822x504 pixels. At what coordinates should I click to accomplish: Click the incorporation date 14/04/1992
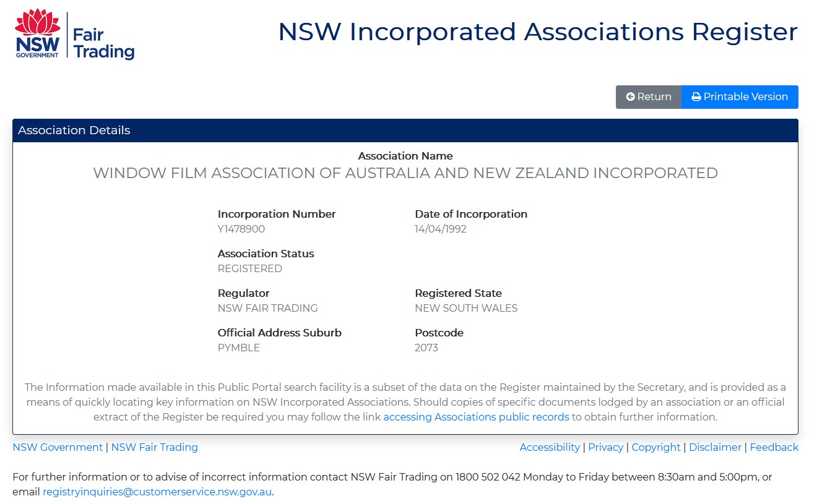point(441,229)
